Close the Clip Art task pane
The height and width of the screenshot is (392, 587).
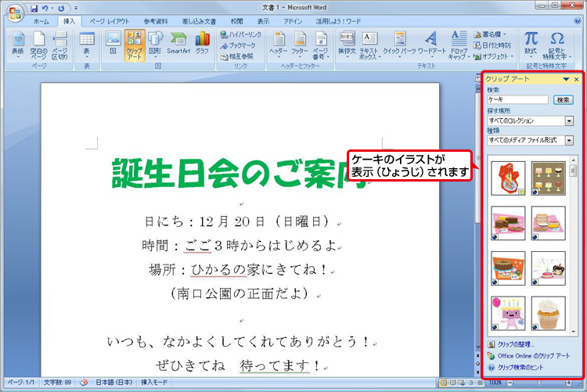click(x=577, y=79)
